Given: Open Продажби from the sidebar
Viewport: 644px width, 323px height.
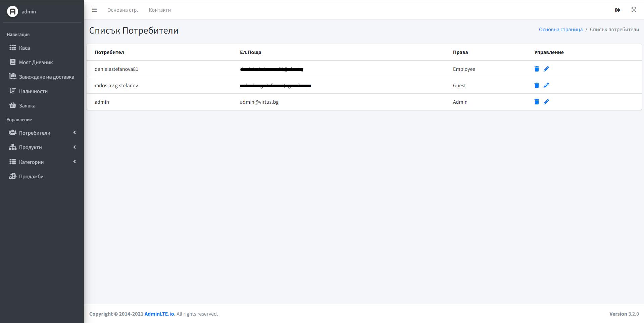Looking at the screenshot, I should pyautogui.click(x=31, y=176).
